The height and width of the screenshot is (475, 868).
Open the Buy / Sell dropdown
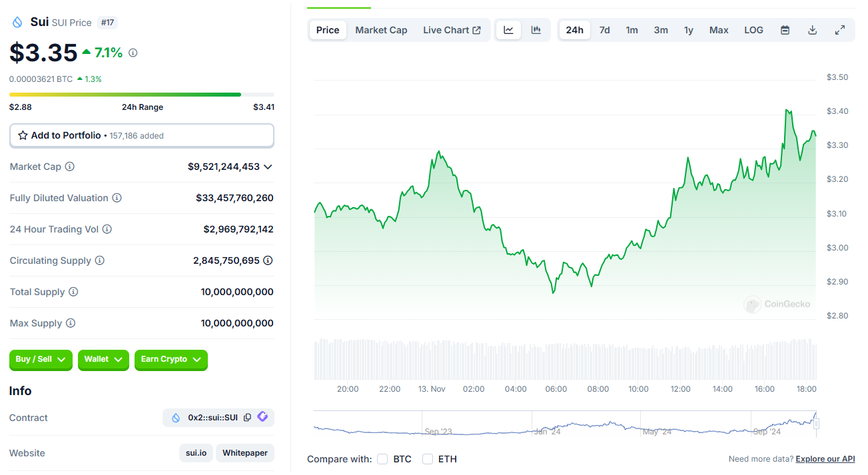point(41,360)
